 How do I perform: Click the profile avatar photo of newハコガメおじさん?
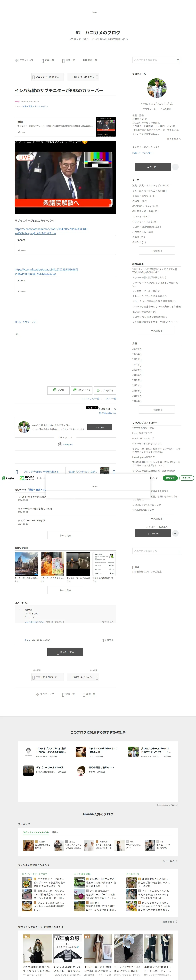pyautogui.click(x=156, y=88)
